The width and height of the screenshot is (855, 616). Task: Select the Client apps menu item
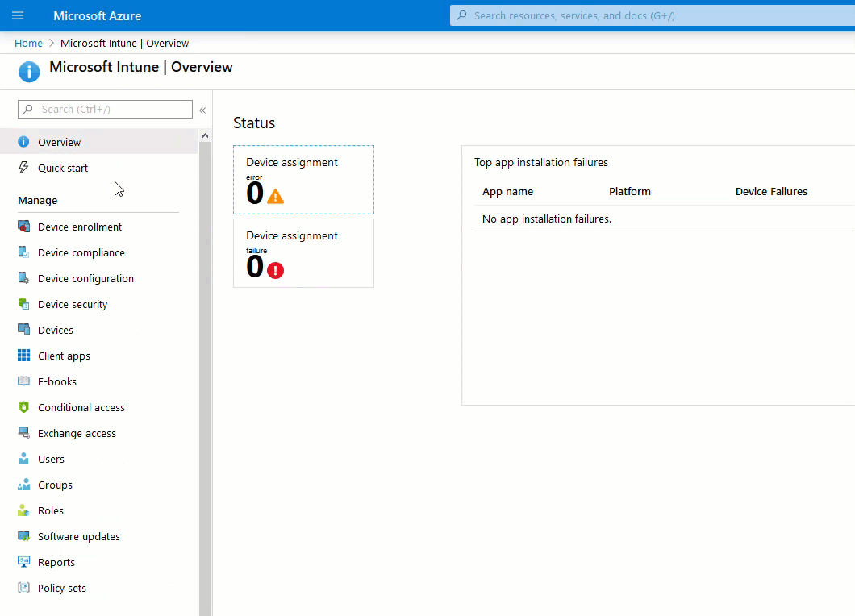[x=99, y=356]
